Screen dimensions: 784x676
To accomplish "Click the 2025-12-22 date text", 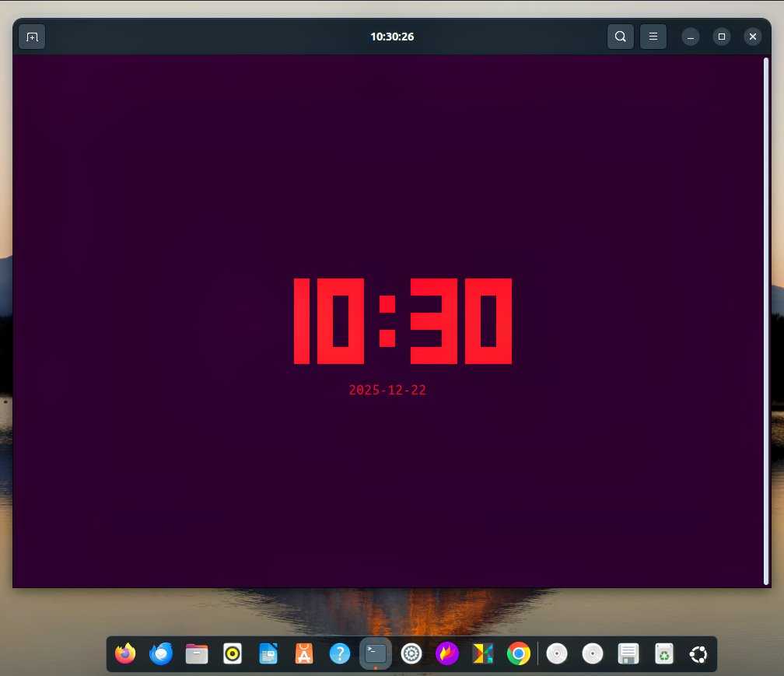I will click(387, 390).
